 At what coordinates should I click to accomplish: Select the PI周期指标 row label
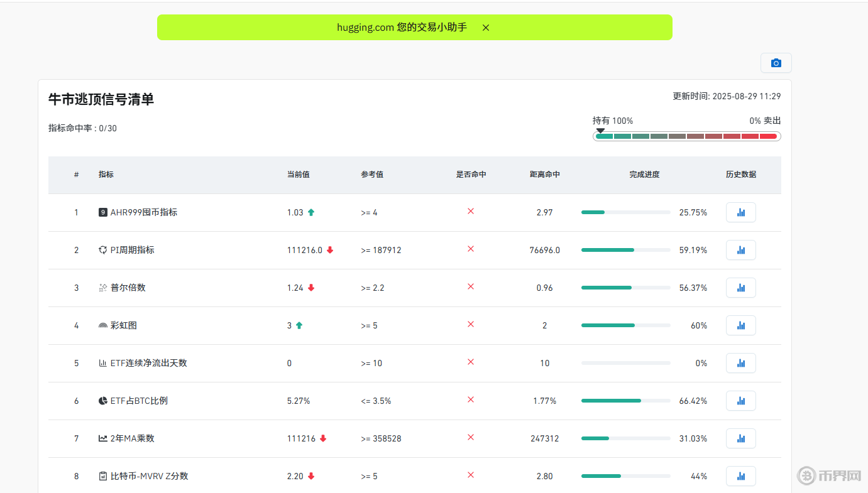(132, 250)
